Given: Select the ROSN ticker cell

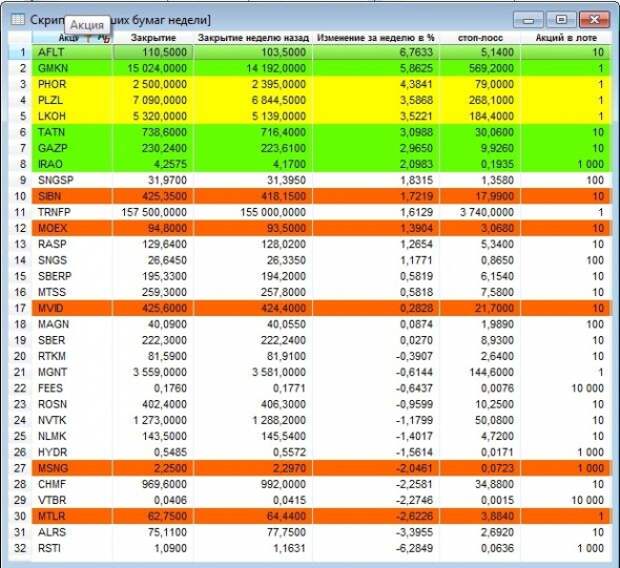Looking at the screenshot, I should pyautogui.click(x=72, y=404).
